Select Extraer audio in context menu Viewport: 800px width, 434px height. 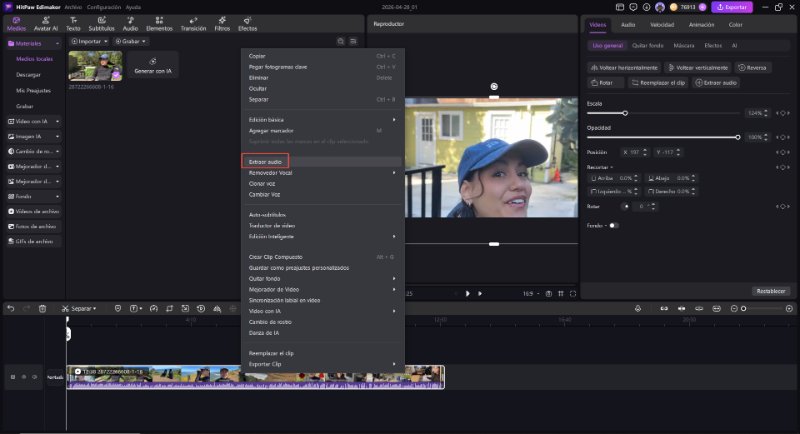[322, 162]
